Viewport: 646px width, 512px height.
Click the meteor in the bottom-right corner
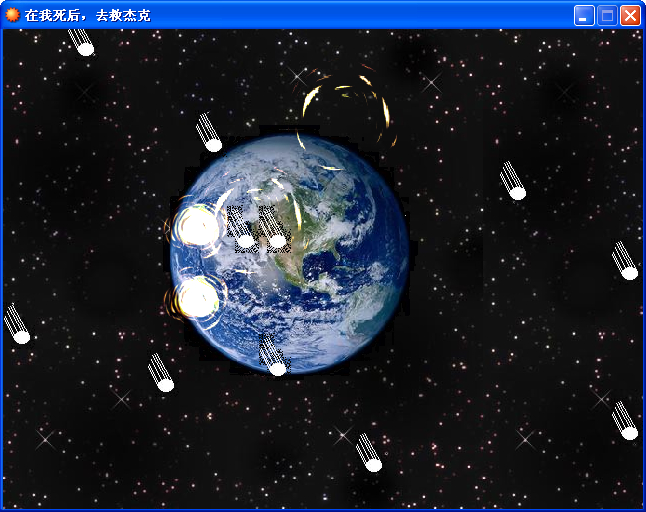coord(625,421)
